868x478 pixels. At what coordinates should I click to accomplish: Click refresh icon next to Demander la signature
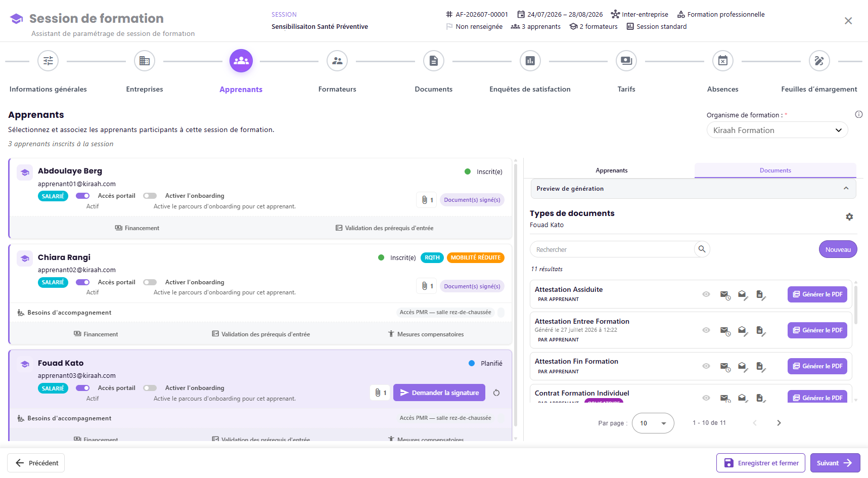point(496,393)
